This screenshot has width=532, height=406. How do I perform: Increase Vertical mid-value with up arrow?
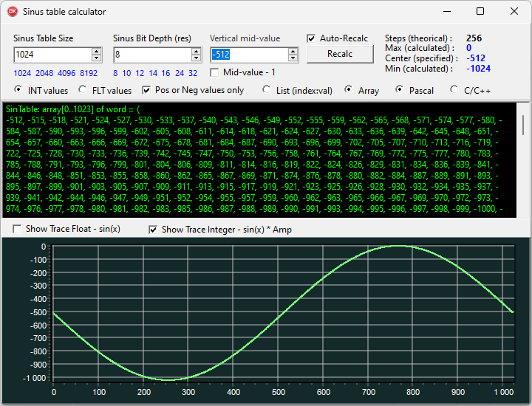click(x=293, y=51)
